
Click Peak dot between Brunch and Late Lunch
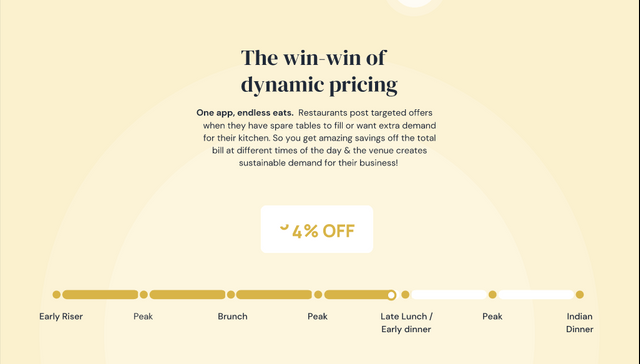point(318,295)
